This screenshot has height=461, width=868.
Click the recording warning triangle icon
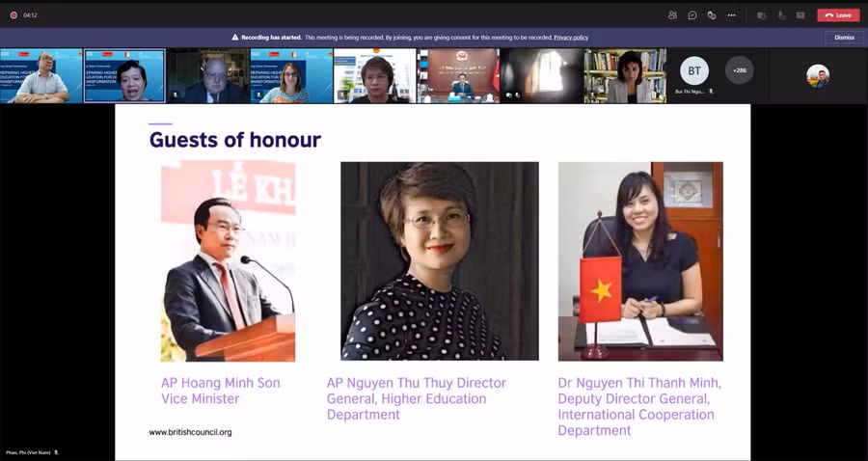pos(234,38)
